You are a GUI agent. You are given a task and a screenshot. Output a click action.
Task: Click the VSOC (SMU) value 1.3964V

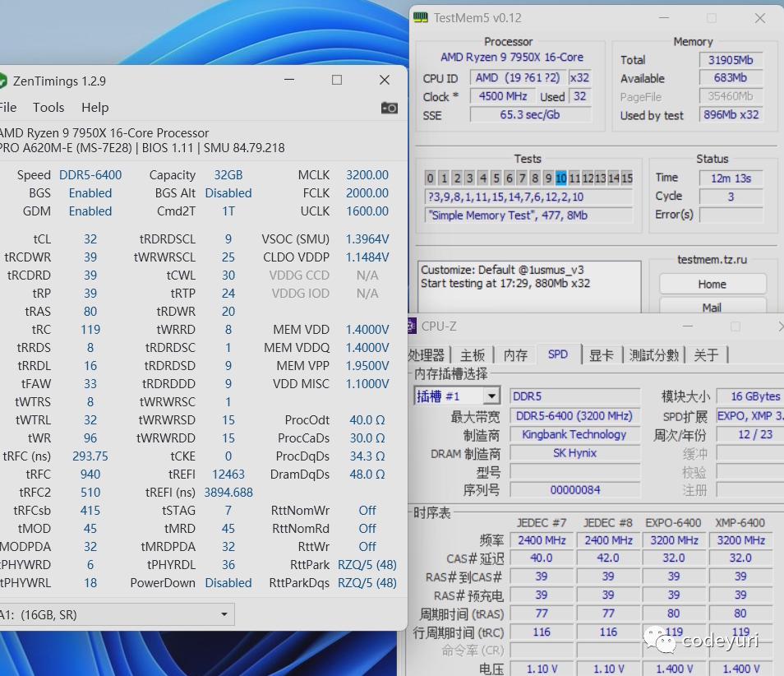pyautogui.click(x=367, y=239)
